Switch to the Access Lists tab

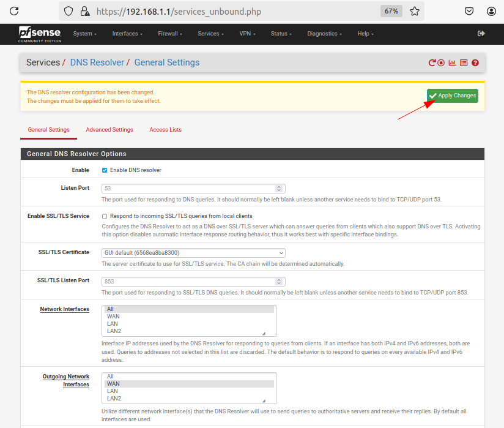(x=165, y=130)
